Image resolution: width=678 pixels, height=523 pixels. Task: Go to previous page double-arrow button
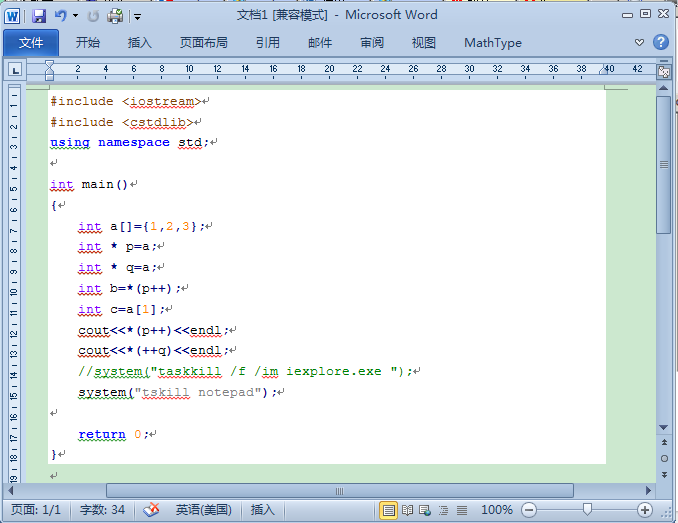coord(664,442)
